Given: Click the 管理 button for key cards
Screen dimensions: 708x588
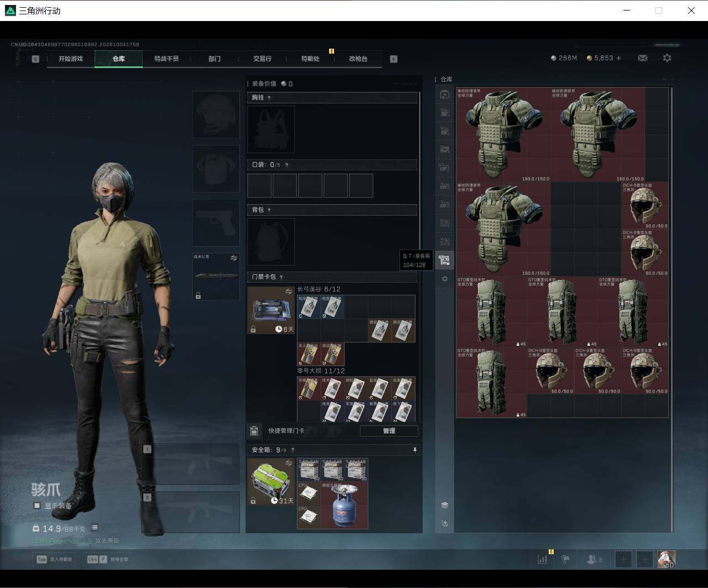Looking at the screenshot, I should pos(389,431).
